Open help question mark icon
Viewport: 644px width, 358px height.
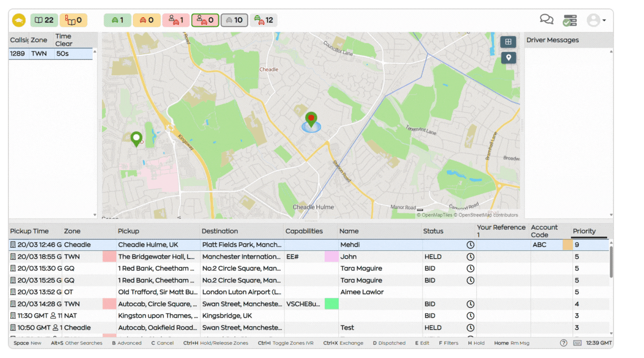563,343
